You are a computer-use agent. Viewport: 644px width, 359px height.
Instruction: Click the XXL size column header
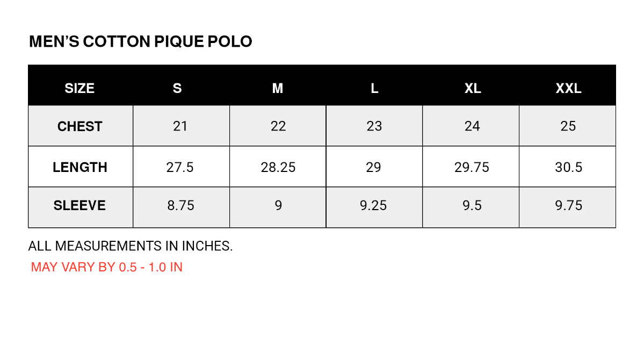568,88
